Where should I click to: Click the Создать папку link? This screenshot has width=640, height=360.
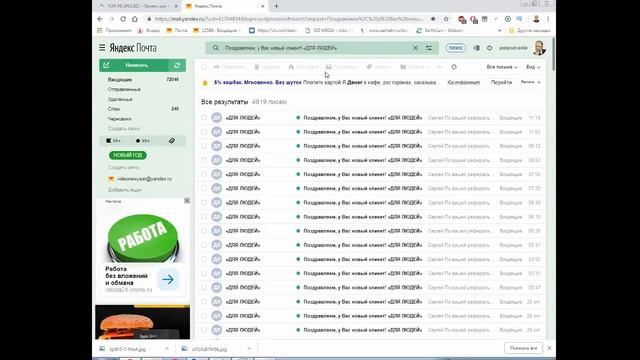[x=124, y=129]
